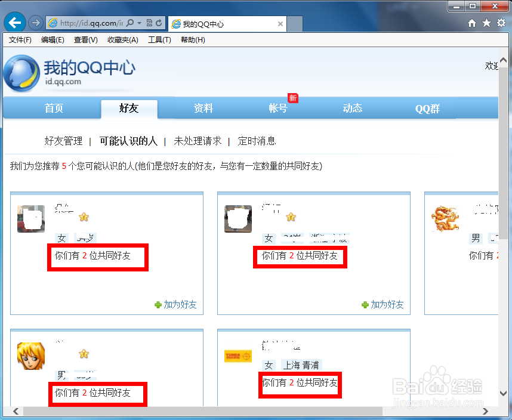Open the 编辑(E) menu

click(x=53, y=40)
